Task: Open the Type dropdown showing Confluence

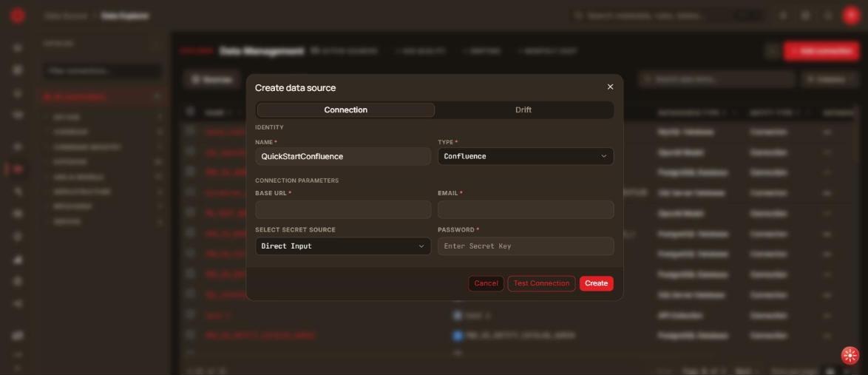Action: point(526,156)
